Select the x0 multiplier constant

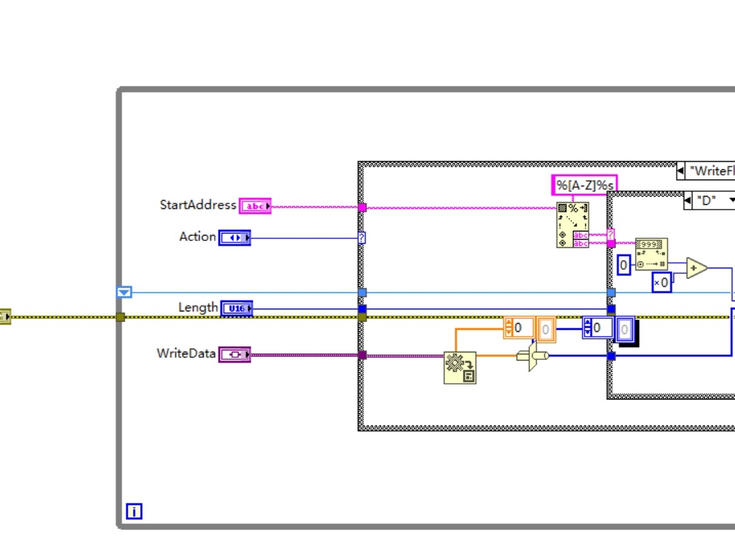tap(662, 281)
